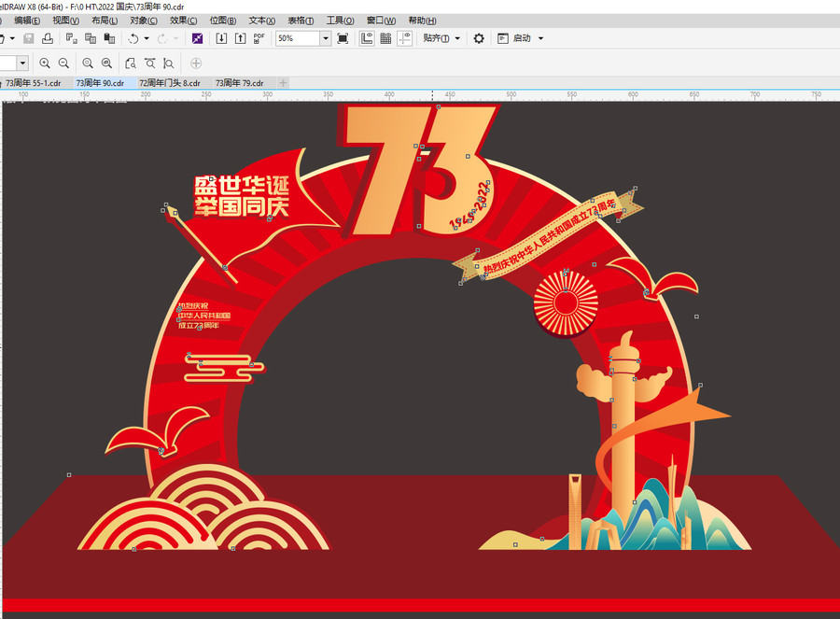Viewport: 840px width, 619px height.
Task: Open the zoom level 50% dropdown arrow
Action: 325,38
